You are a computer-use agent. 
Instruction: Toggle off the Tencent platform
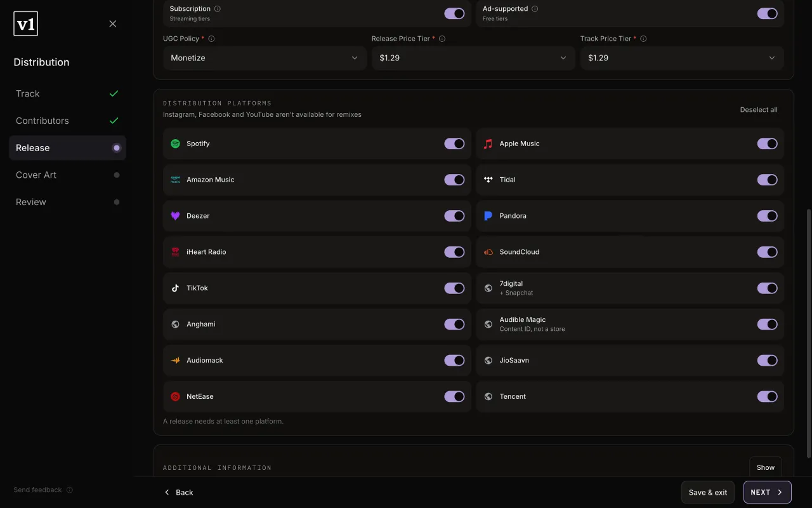pos(768,397)
